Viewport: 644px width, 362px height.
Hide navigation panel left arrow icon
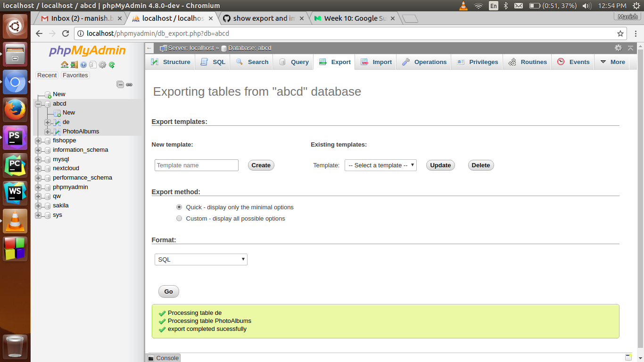[x=149, y=48]
